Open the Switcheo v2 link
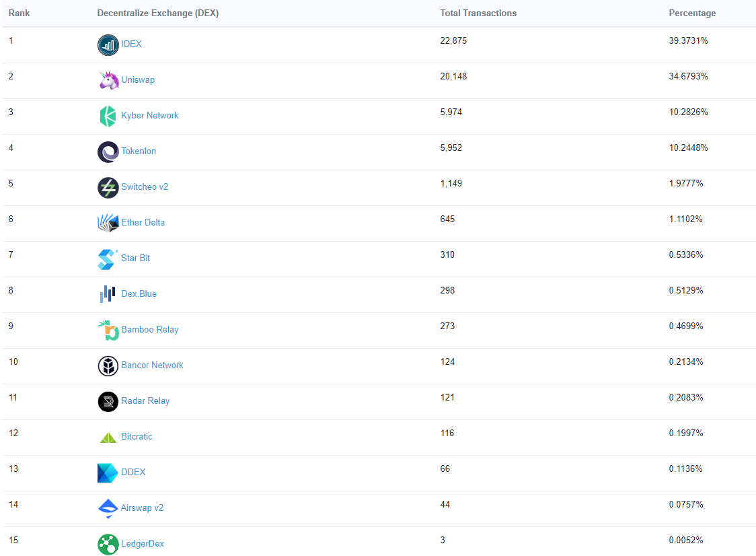756x556 pixels. 145,186
